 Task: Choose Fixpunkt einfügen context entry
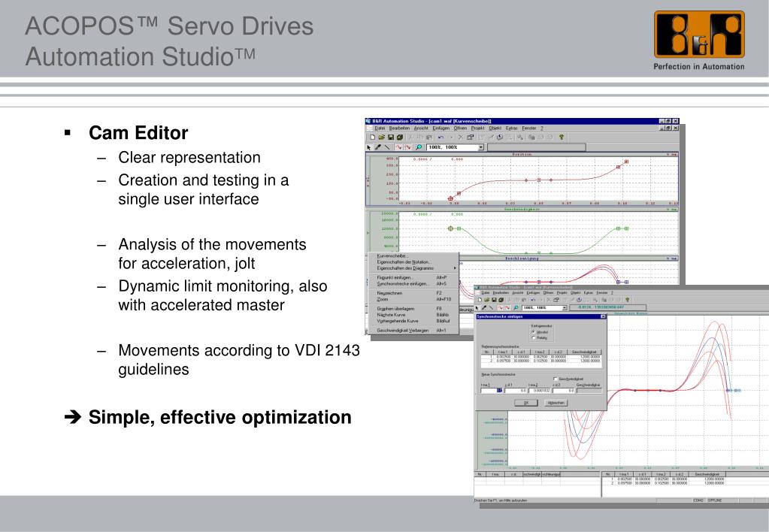(414, 277)
